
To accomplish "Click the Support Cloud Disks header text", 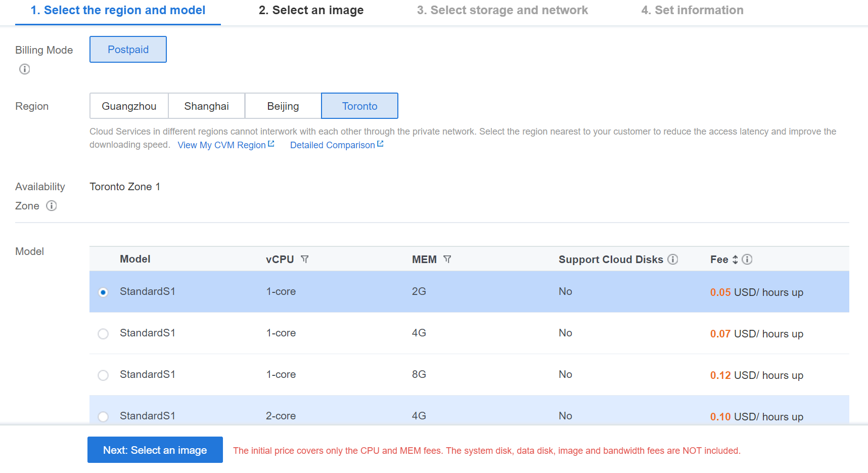I will point(611,259).
